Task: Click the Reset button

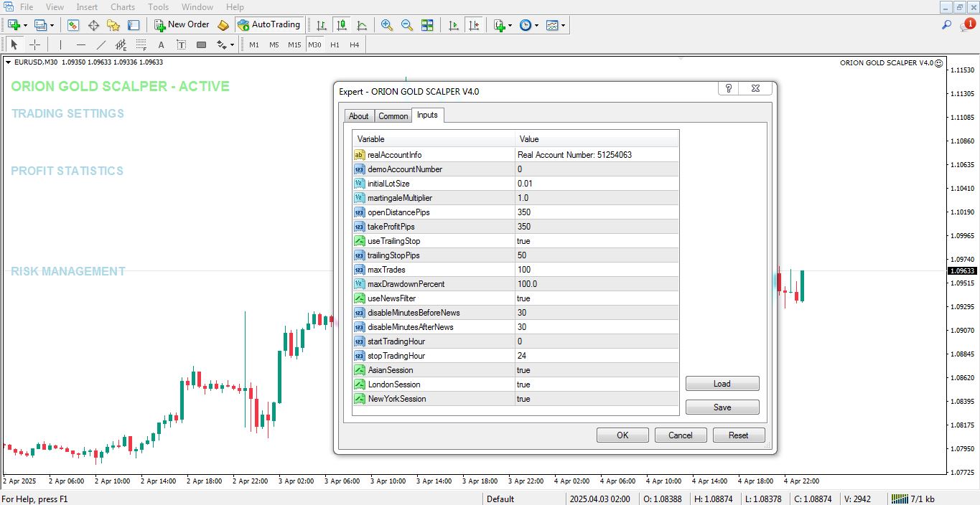Action: coord(738,435)
